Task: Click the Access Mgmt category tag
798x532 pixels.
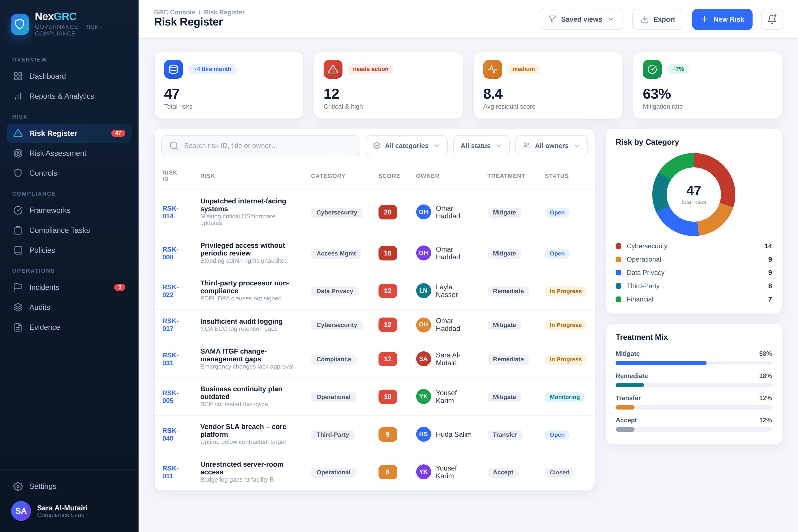Action: point(336,254)
